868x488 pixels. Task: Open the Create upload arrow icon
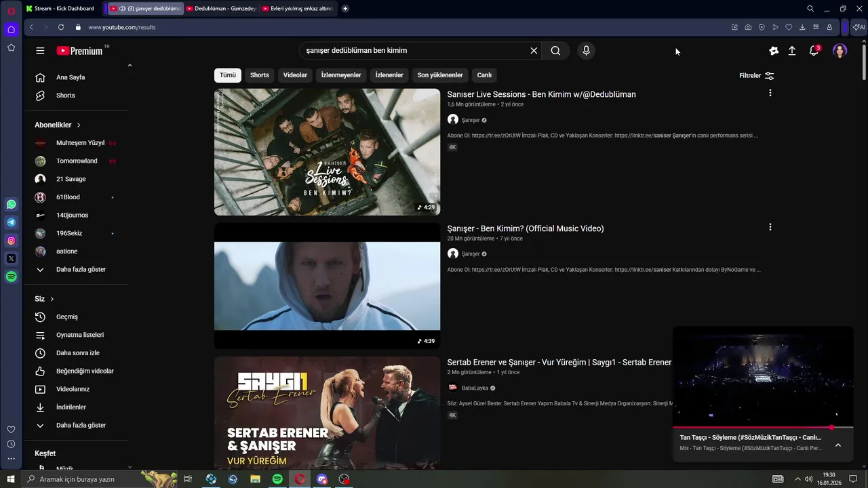(x=792, y=51)
